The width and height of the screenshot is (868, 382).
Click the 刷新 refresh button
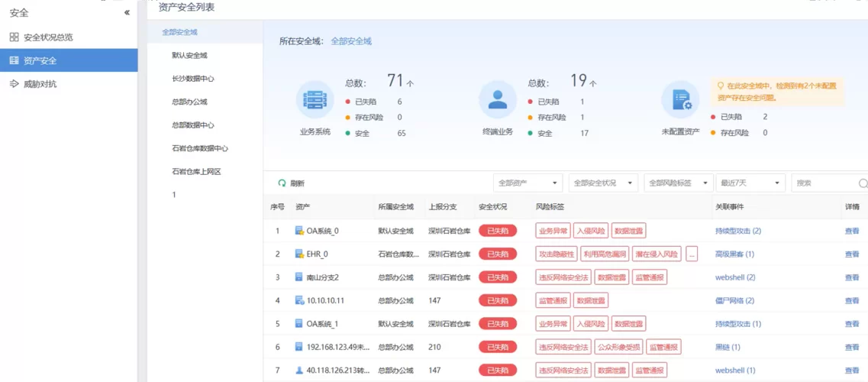[291, 183]
